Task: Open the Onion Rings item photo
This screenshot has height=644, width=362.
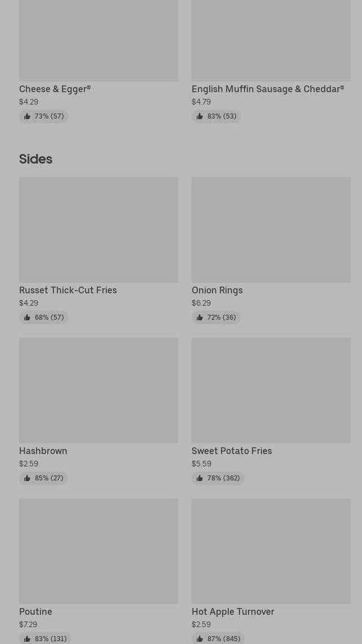Action: (x=271, y=230)
